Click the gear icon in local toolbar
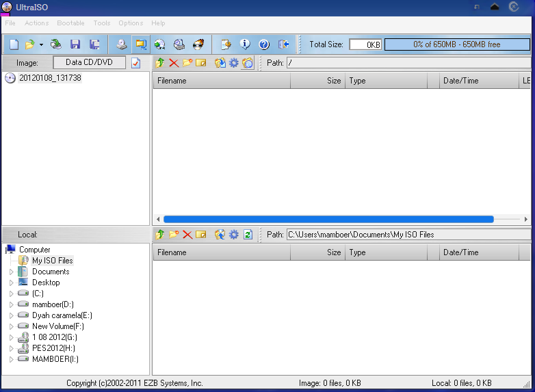Image resolution: width=535 pixels, height=392 pixels. pos(234,235)
